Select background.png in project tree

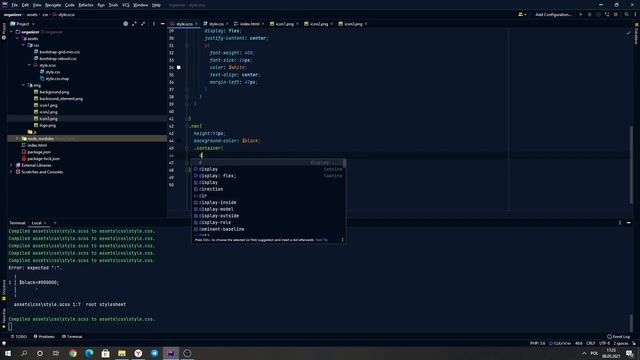click(54, 92)
